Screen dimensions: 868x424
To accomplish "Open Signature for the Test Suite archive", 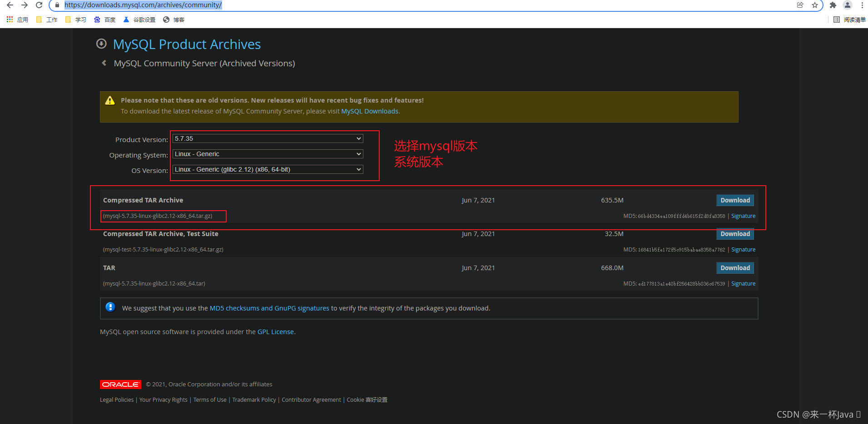I will (743, 250).
